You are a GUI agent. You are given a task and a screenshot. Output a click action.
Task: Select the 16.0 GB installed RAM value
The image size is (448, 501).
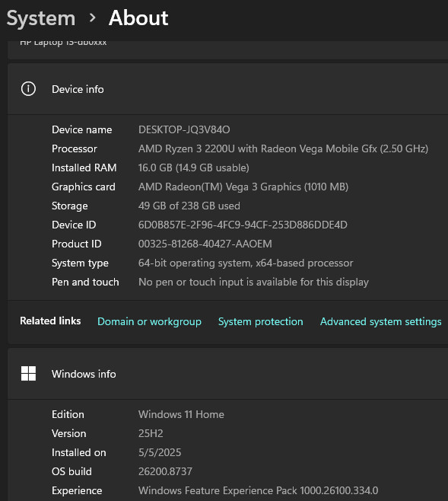[x=194, y=168]
